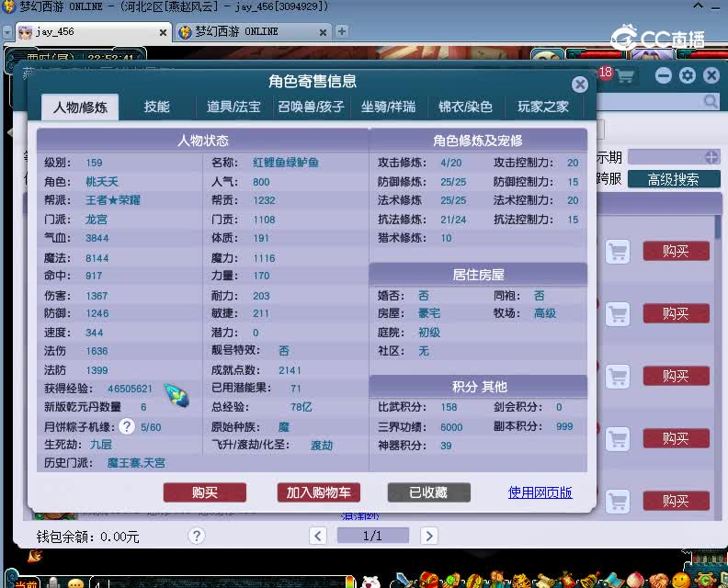This screenshot has width=728, height=588.
Task: Add fourth listing to cart via cart icon
Action: pyautogui.click(x=618, y=438)
